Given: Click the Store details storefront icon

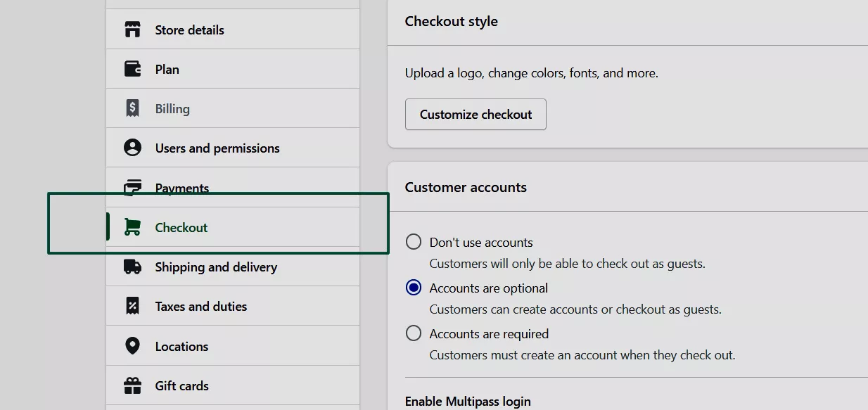Looking at the screenshot, I should pyautogui.click(x=133, y=30).
